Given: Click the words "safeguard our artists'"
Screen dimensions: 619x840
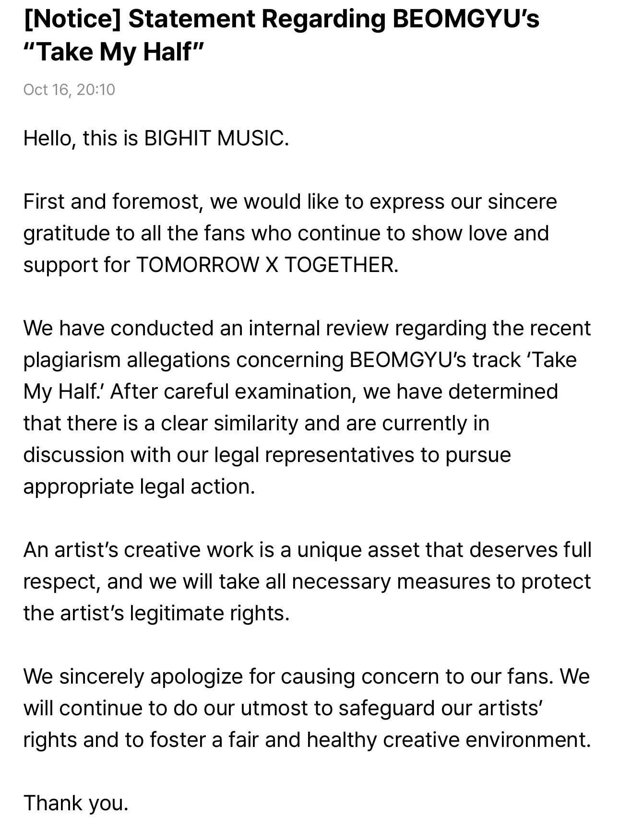Looking at the screenshot, I should point(440,708).
